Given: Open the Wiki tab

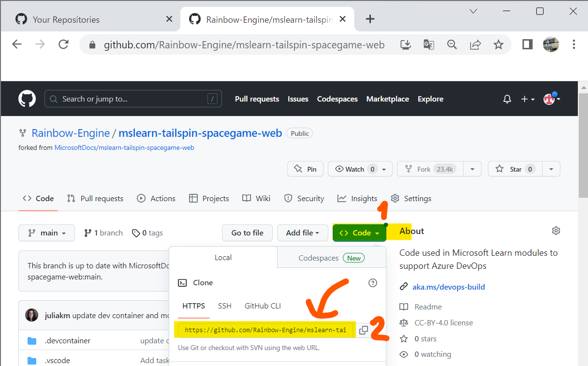Looking at the screenshot, I should point(256,198).
